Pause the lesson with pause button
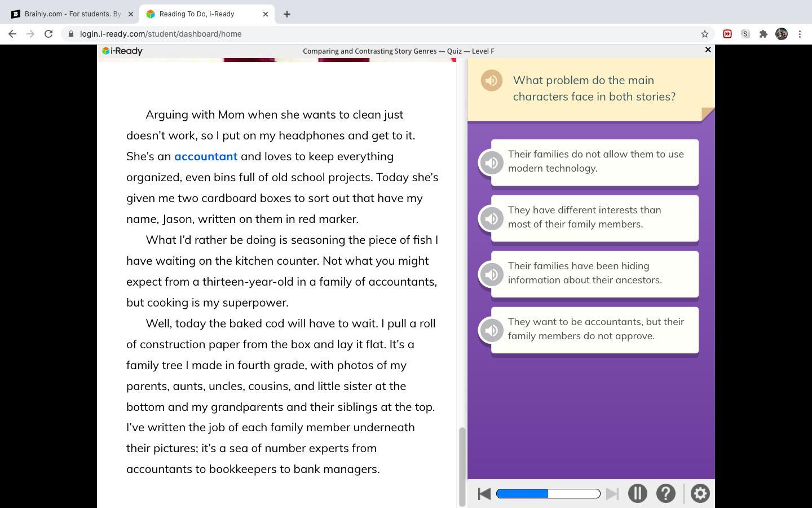 pos(637,493)
